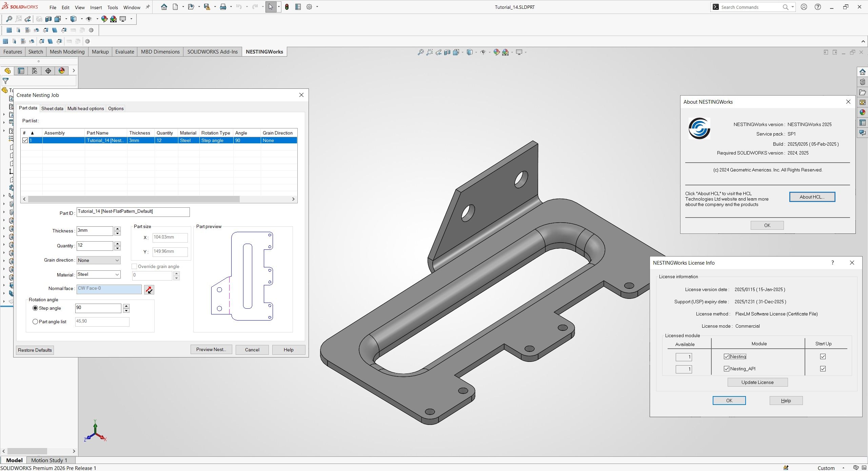Open the Design Library icon in task pane

point(862,82)
